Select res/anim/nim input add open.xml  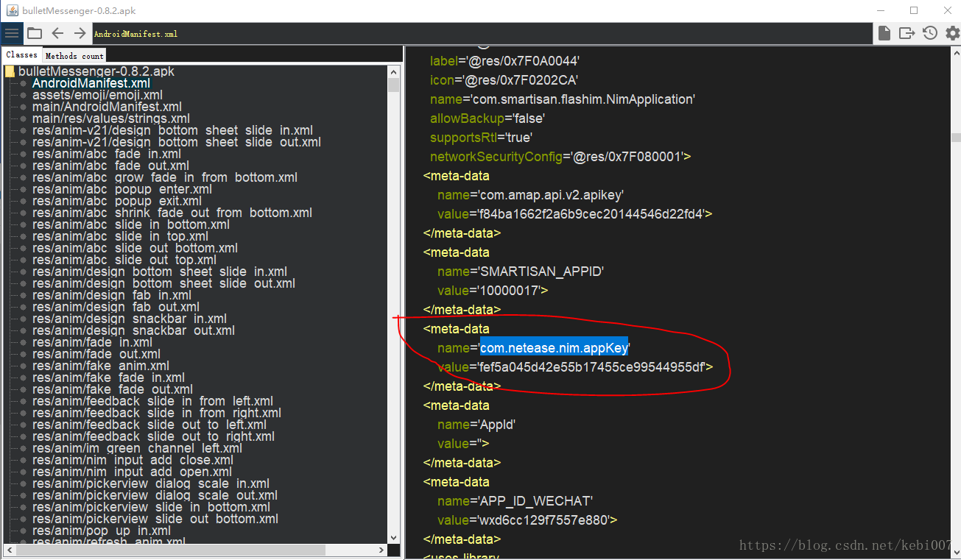click(133, 472)
